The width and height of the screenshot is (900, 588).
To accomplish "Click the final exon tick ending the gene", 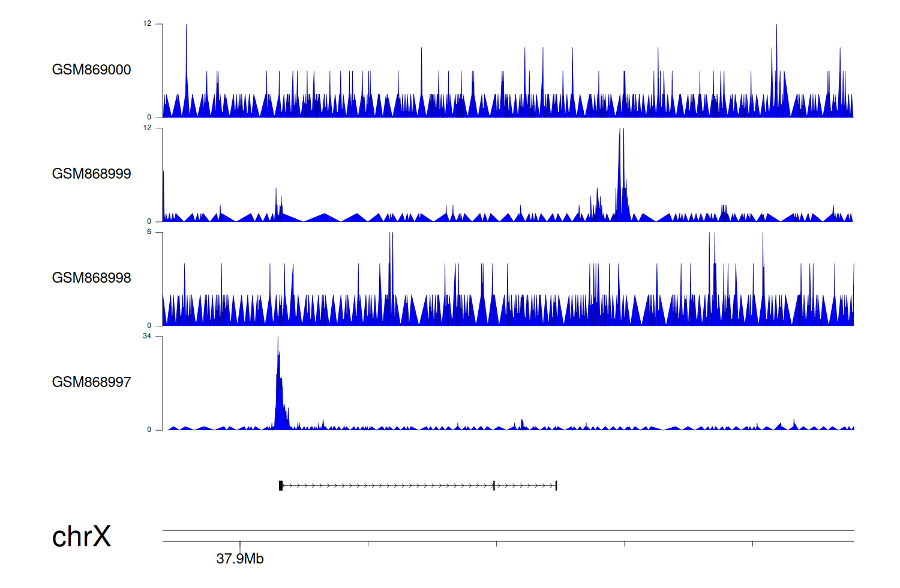I will point(556,485).
